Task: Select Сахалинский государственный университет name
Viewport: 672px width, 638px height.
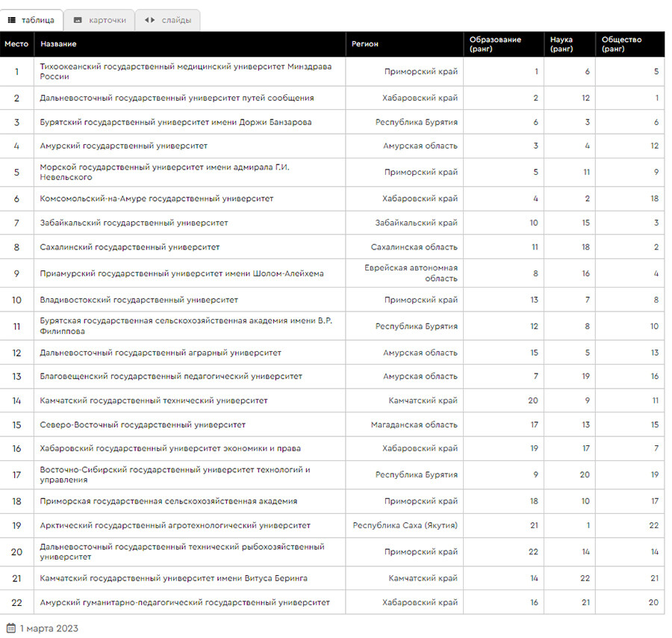Action: click(x=129, y=247)
